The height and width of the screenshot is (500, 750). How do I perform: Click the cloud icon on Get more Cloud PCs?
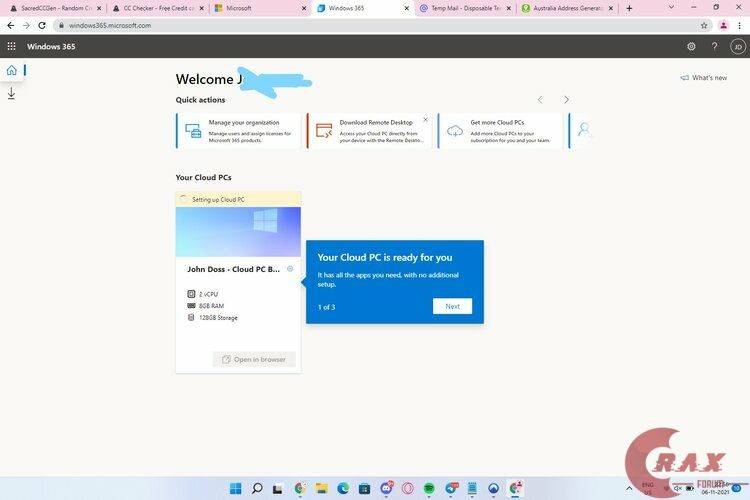pyautogui.click(x=455, y=131)
